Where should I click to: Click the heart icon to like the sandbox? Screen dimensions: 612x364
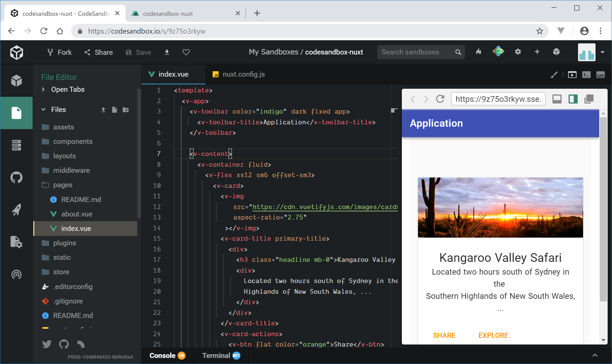[186, 52]
